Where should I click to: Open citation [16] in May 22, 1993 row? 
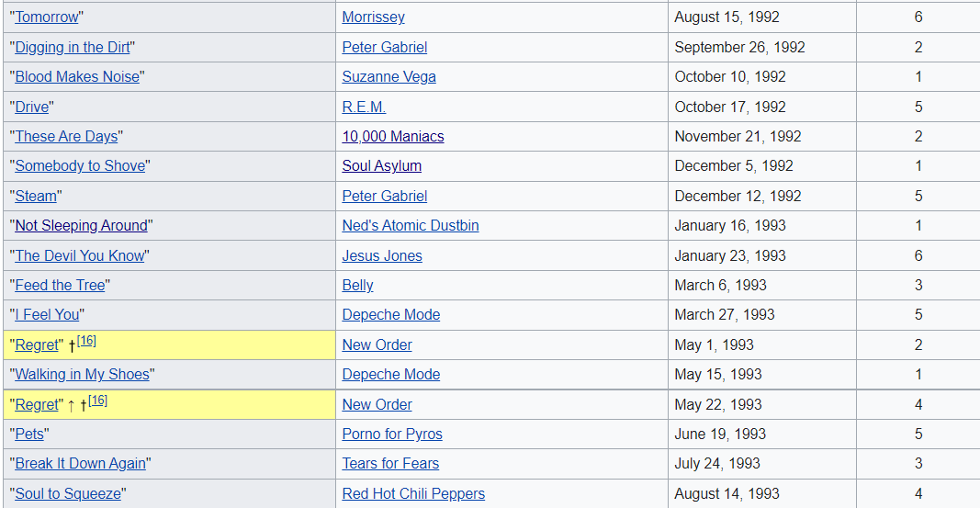(97, 401)
